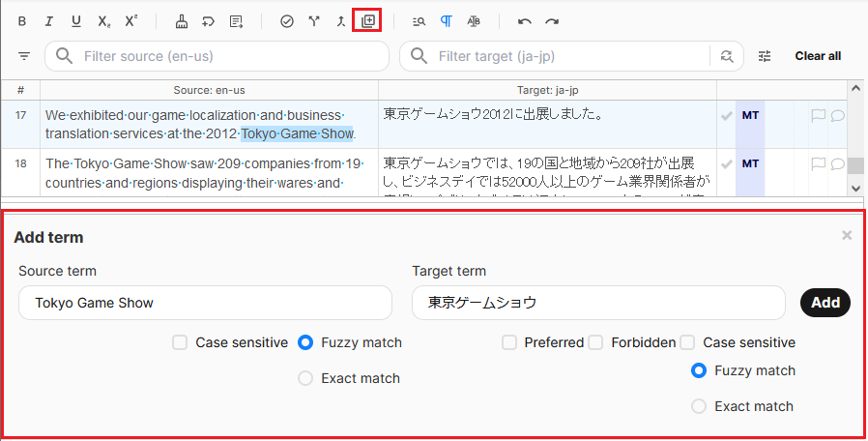This screenshot has height=441, width=868.
Task: Click the Bold formatting icon
Action: coord(21,20)
